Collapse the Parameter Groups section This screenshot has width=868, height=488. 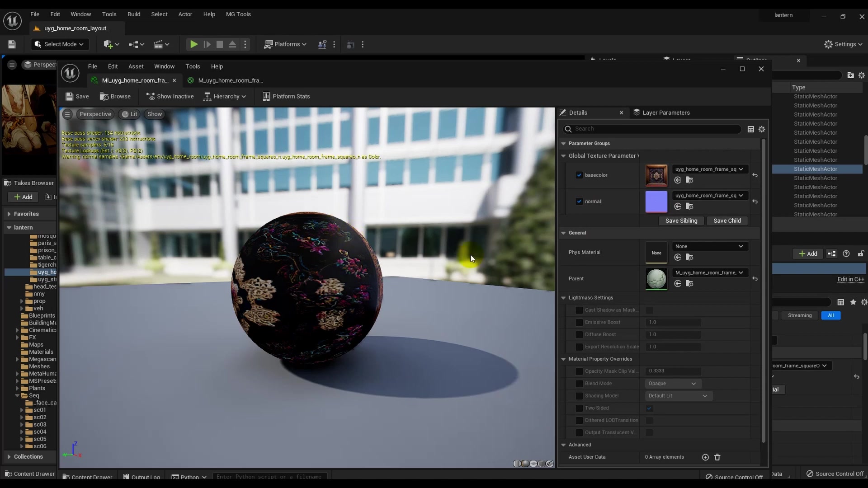[564, 144]
